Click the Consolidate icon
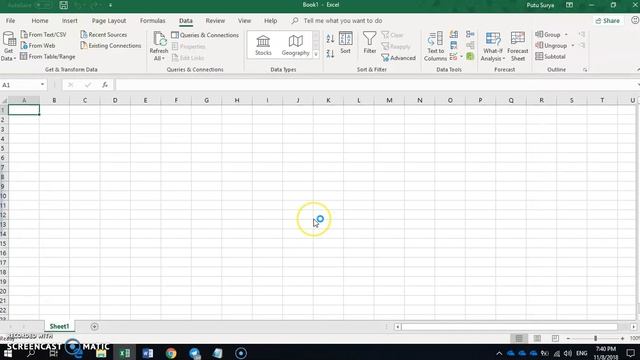640x360 pixels. [x=470, y=35]
